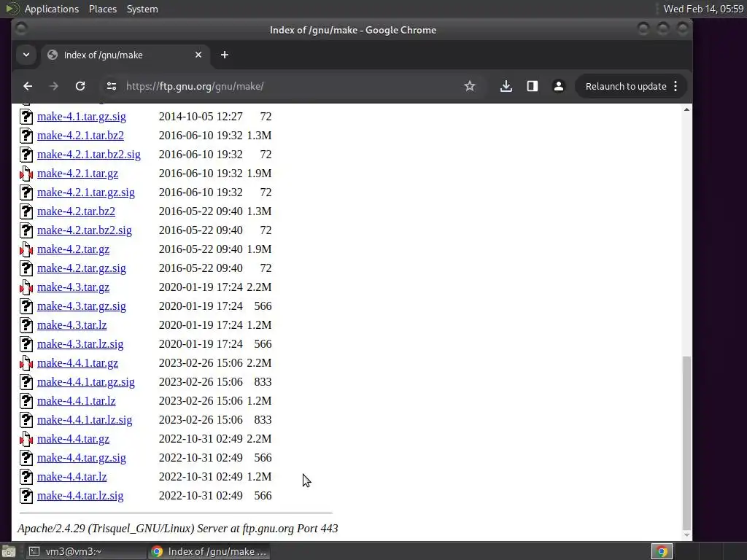747x560 pixels.
Task: Click unknown file icon beside make-4.2.1.tar.bz2
Action: pyautogui.click(x=26, y=136)
